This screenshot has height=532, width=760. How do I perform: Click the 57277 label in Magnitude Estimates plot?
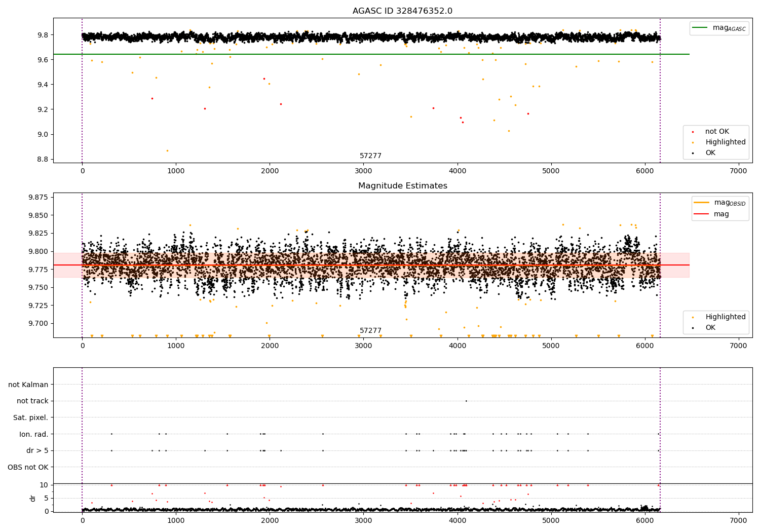(x=370, y=331)
